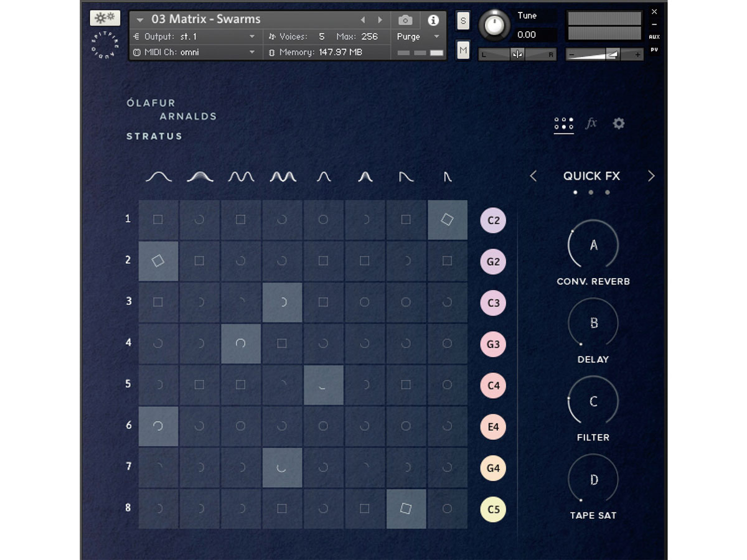The width and height of the screenshot is (747, 560).
Task: Toggle the AUX button
Action: [x=654, y=37]
